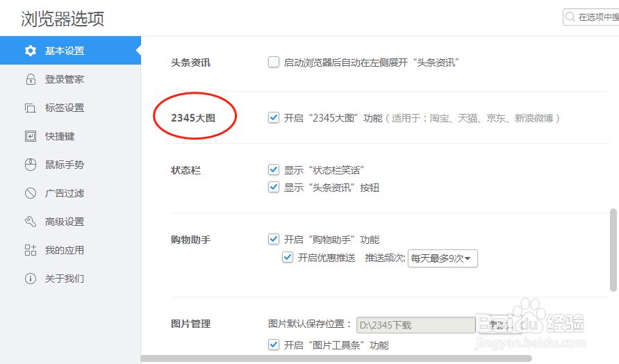619x364 pixels.
Task: Click the tab icon beside 标签设置
Action: coord(31,108)
